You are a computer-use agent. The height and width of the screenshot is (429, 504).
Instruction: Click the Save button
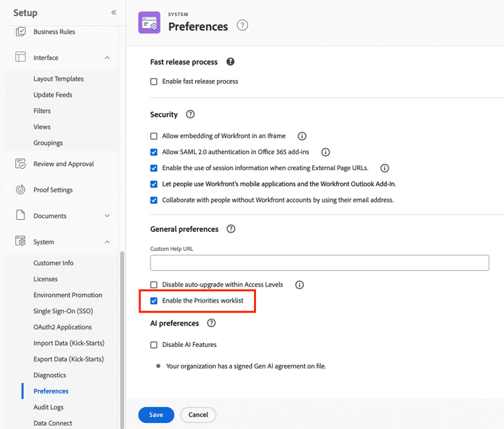[156, 415]
